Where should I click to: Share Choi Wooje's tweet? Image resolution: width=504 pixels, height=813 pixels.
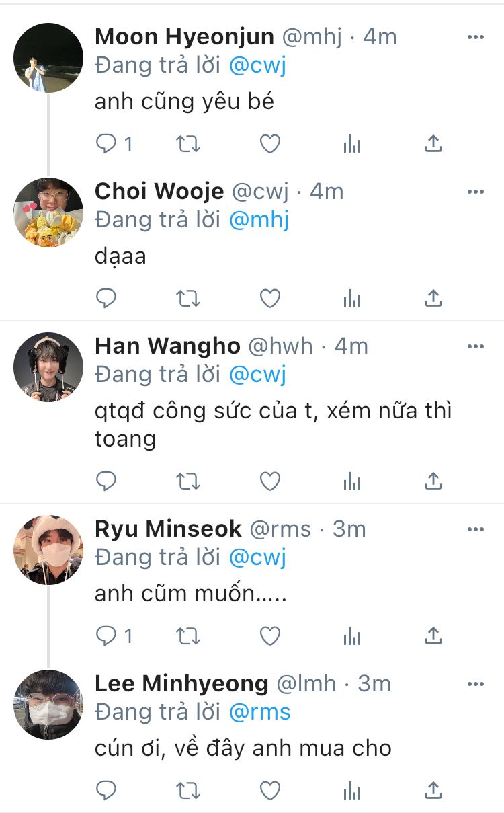434,298
